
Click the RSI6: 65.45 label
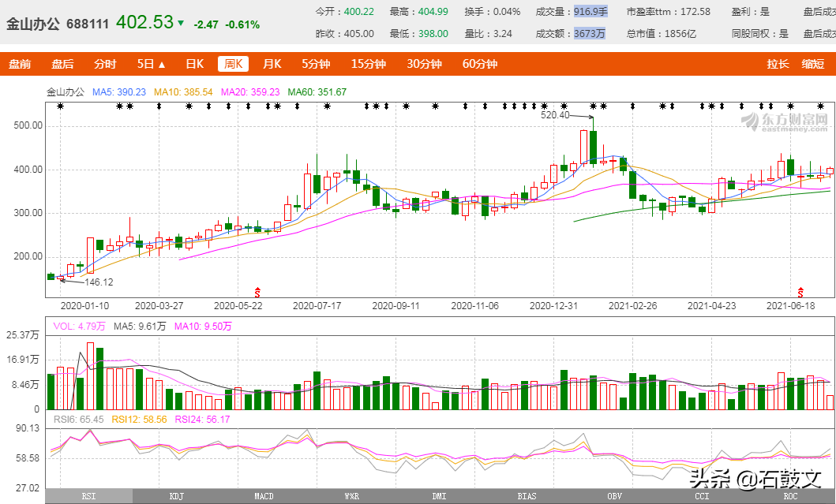[78, 420]
